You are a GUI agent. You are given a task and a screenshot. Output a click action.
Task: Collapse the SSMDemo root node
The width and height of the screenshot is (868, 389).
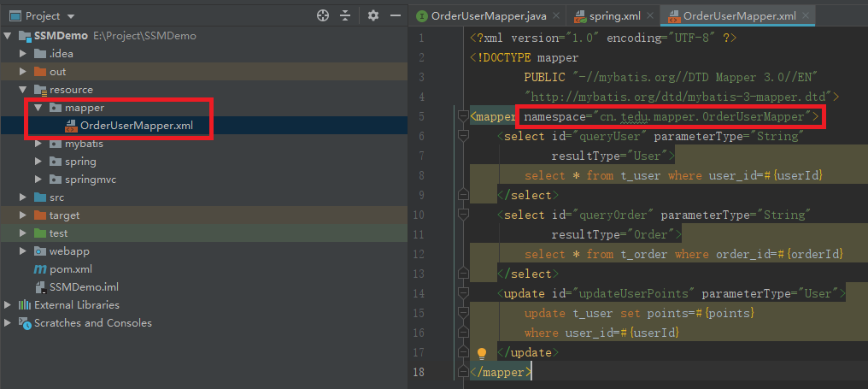[x=7, y=36]
